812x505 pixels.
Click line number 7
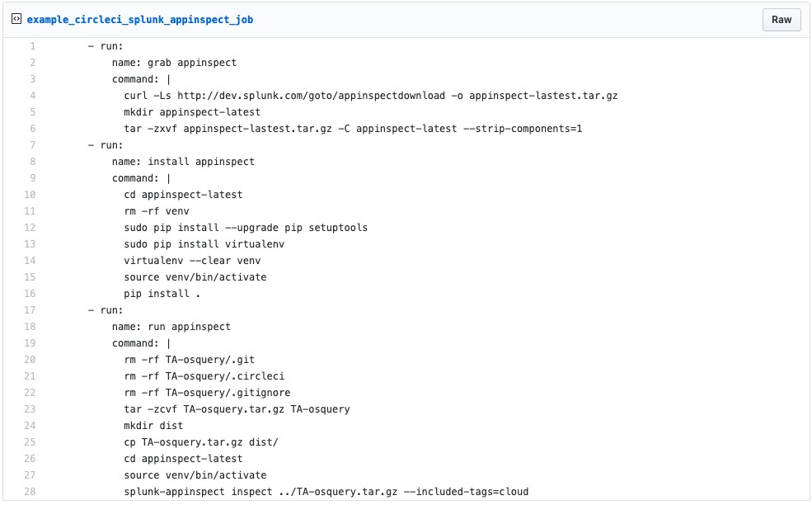tap(32, 145)
